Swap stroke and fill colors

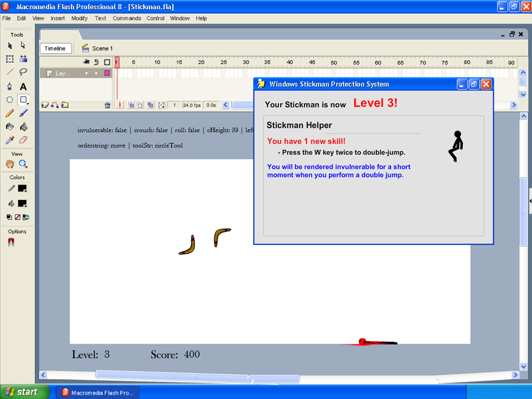pyautogui.click(x=26, y=217)
